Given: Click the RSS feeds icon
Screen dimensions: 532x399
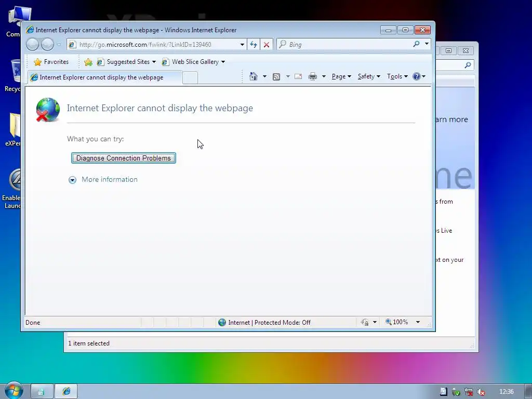Looking at the screenshot, I should (276, 77).
